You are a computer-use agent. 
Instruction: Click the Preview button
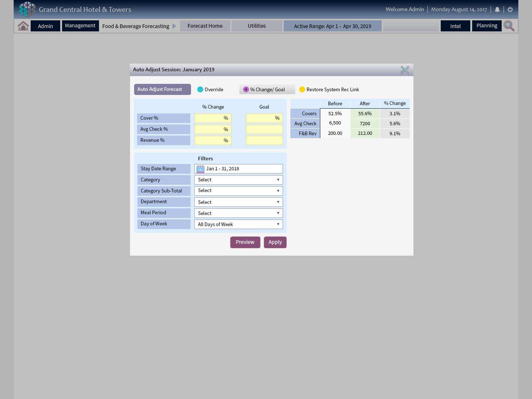[x=245, y=242]
